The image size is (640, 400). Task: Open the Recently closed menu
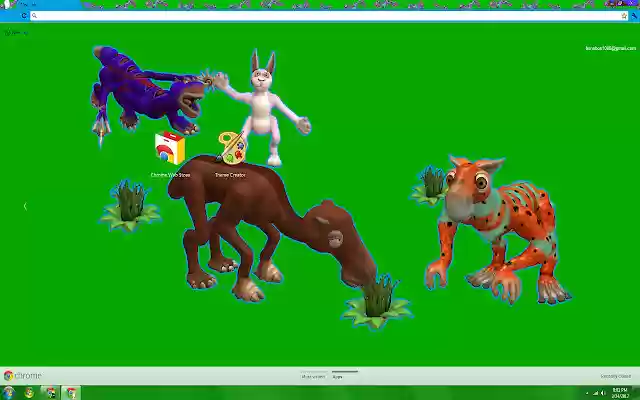coord(616,376)
